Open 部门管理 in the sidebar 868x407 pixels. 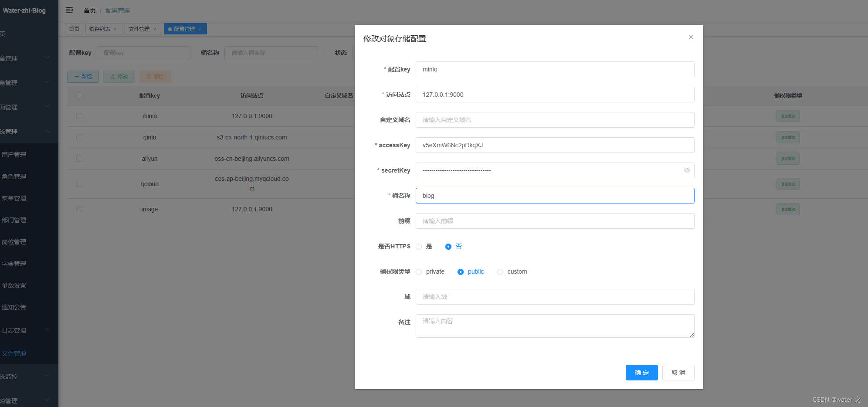pos(14,220)
